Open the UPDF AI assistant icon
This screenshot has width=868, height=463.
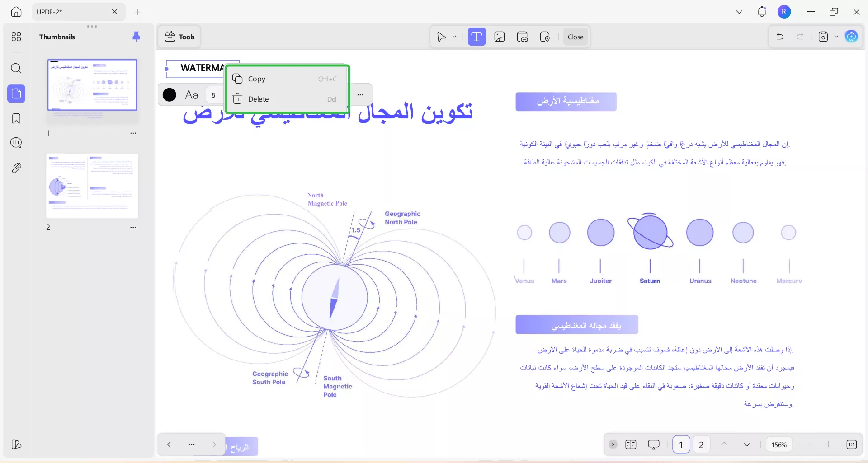852,37
